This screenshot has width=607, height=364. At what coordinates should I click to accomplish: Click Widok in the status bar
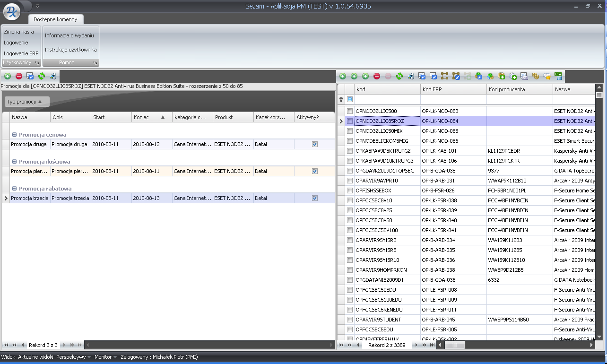[x=8, y=357]
